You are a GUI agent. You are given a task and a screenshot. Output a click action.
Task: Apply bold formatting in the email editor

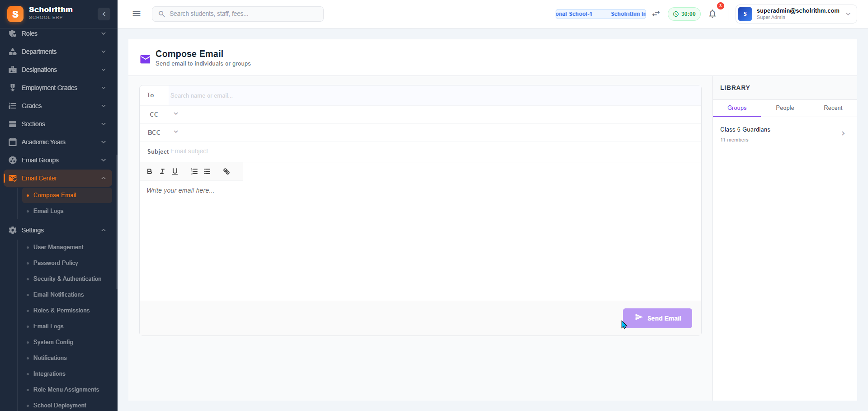pos(149,171)
